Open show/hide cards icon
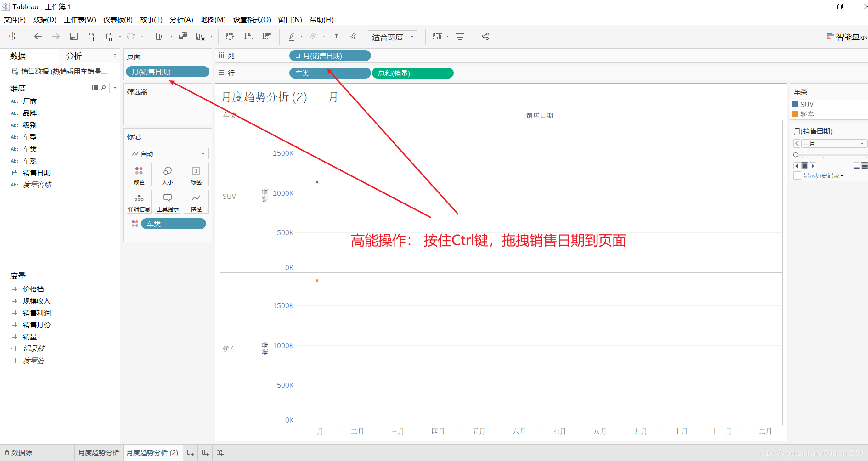868x462 pixels. (x=438, y=36)
